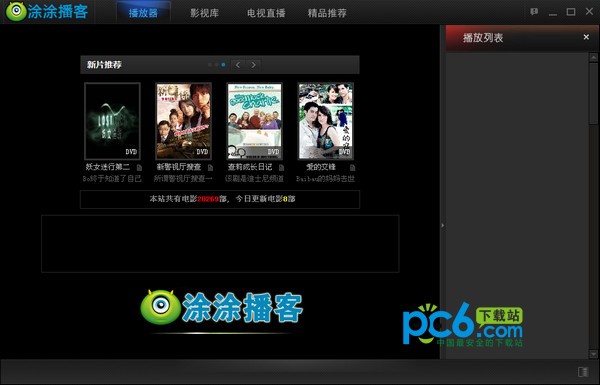This screenshot has width=600, height=385.
Task: Click the playlist scrollbar down arrow
Action: pyautogui.click(x=593, y=354)
